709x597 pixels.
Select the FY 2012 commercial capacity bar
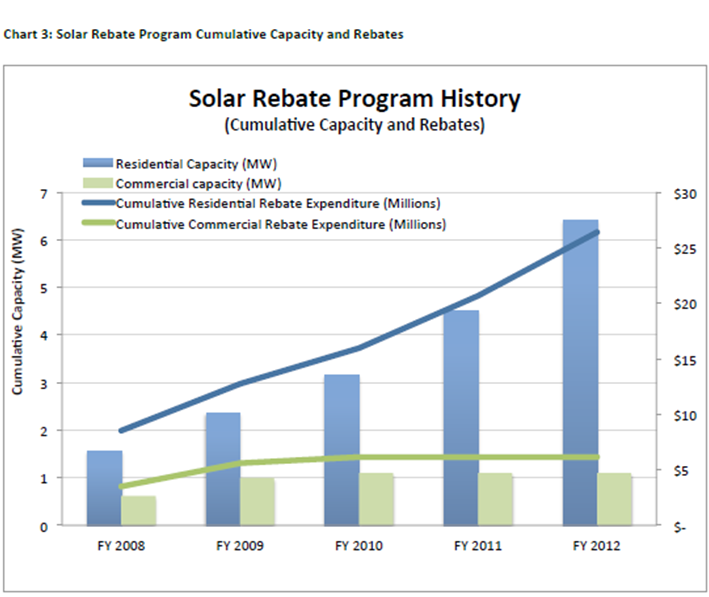pyautogui.click(x=615, y=500)
